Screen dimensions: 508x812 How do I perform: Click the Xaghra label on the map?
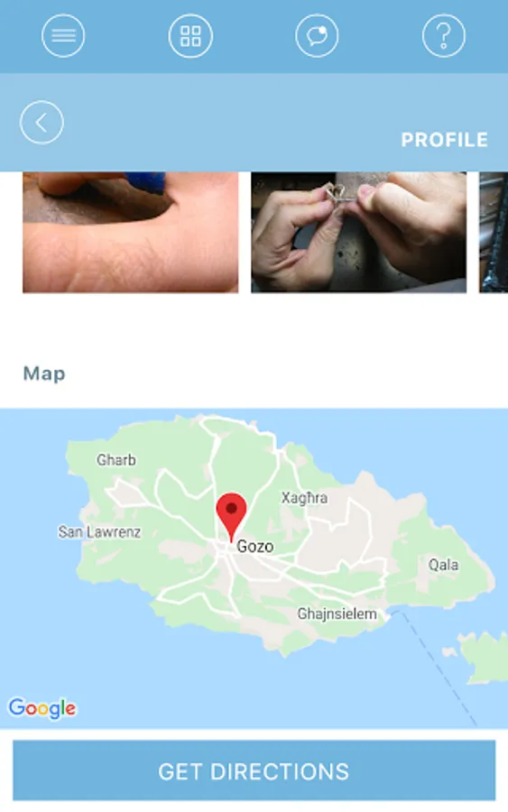(x=304, y=498)
